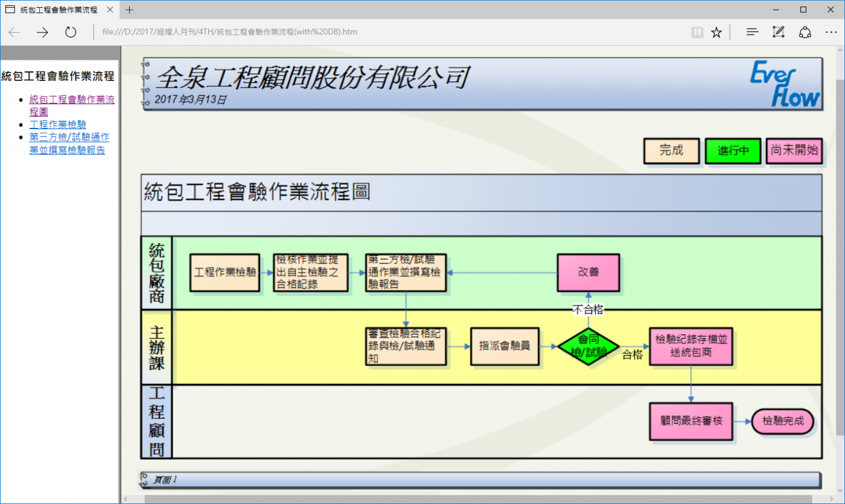The height and width of the screenshot is (504, 845).
Task: Make a web note pen icon
Action: [x=779, y=32]
